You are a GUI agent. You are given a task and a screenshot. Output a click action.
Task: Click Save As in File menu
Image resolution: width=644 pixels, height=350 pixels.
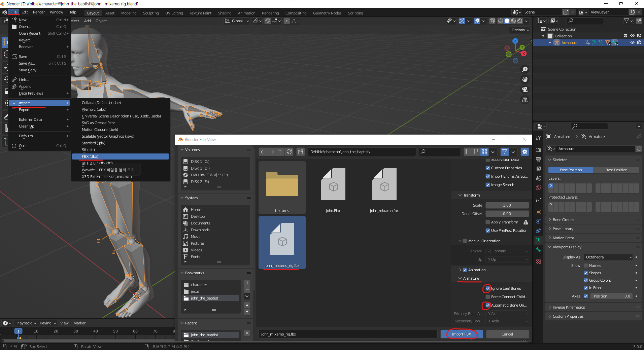[x=40, y=63]
